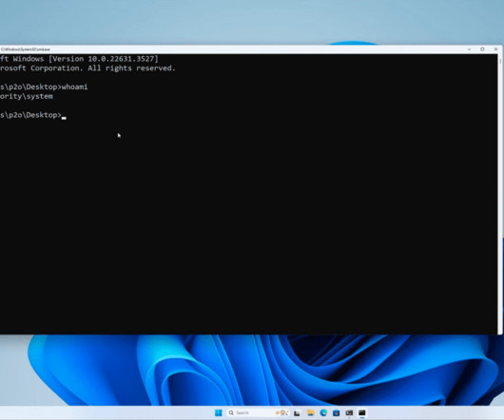
Task: Maximize the cmd.exe window
Action: [482, 49]
